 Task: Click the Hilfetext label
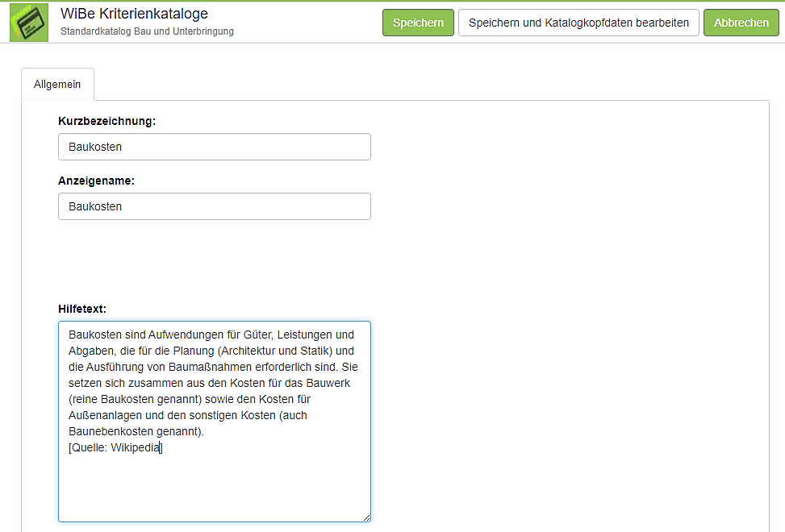click(82, 309)
